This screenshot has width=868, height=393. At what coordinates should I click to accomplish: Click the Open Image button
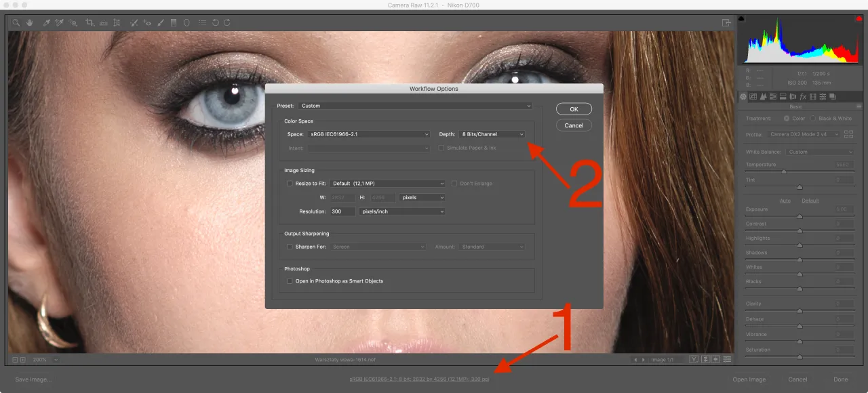point(749,379)
